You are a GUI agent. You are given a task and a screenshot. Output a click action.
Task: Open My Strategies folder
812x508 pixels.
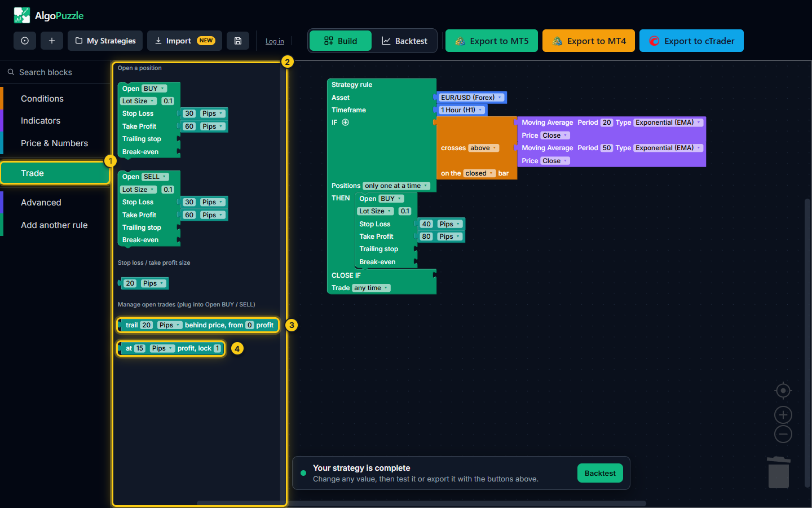pos(105,41)
